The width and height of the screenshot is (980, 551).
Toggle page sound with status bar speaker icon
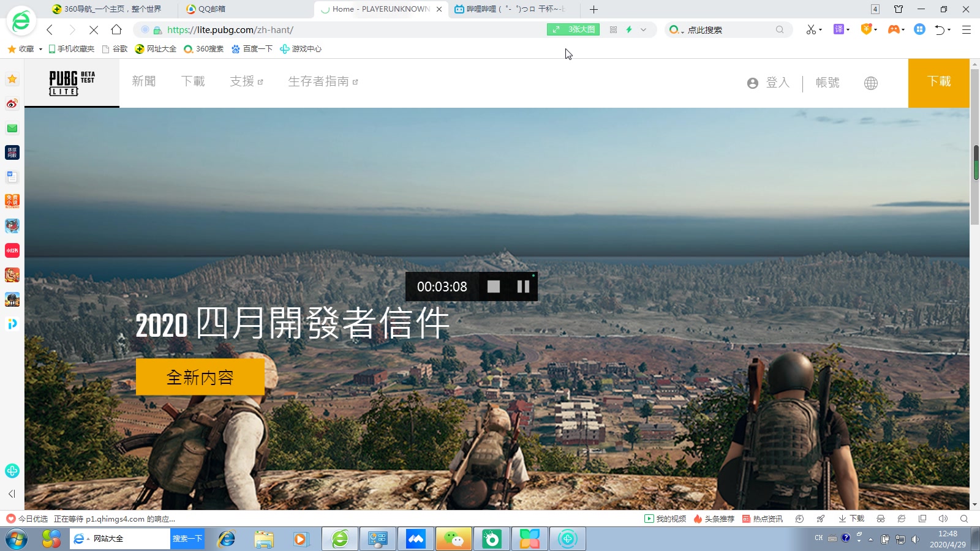pos(943,519)
